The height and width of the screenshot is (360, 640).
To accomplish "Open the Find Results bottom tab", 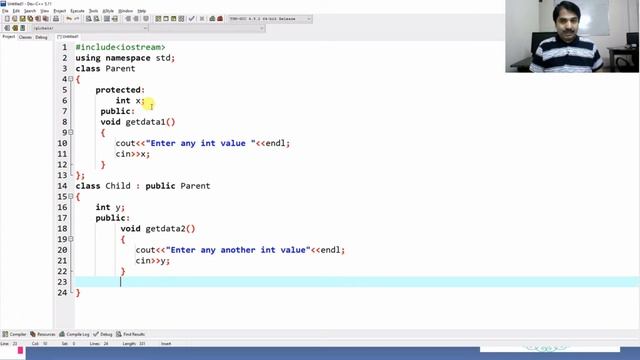I will pos(131,334).
